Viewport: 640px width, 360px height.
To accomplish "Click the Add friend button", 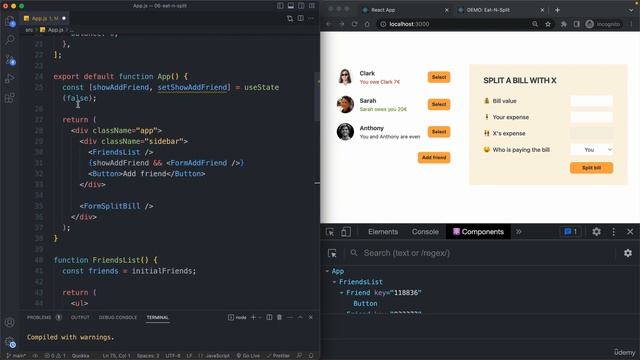I will point(434,158).
